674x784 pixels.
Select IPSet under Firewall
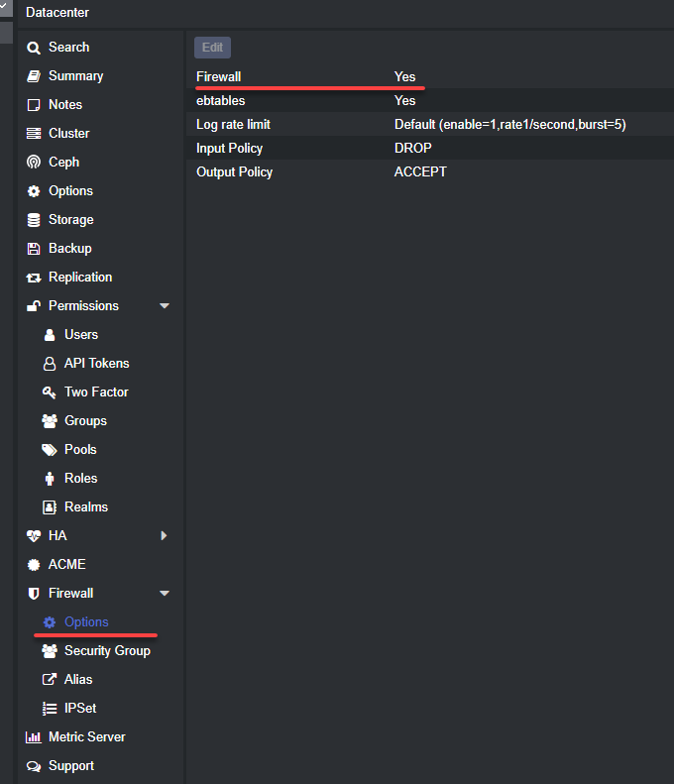pyautogui.click(x=80, y=708)
